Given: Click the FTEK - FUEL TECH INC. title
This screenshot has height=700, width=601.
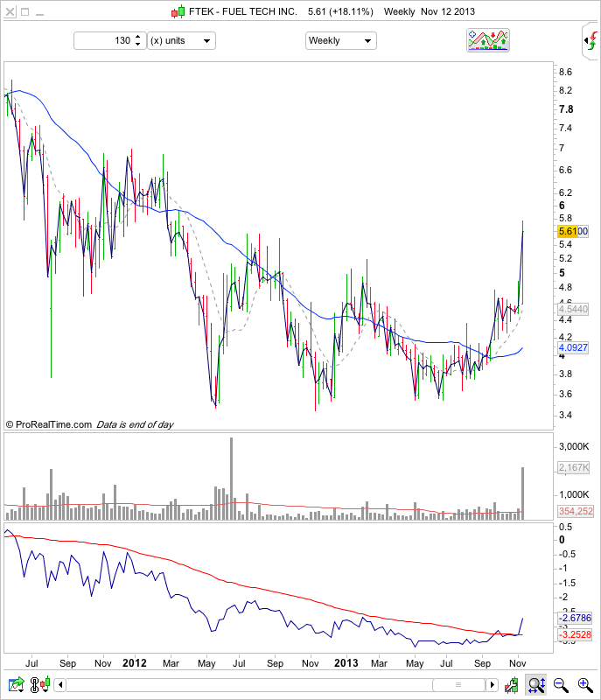Looking at the screenshot, I should (x=243, y=11).
